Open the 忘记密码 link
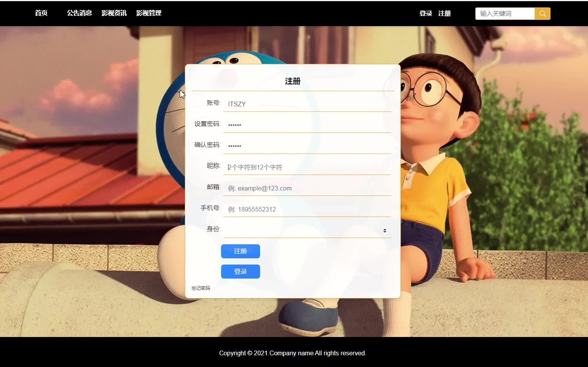Viewport: 588px width, 367px height. pyautogui.click(x=201, y=288)
